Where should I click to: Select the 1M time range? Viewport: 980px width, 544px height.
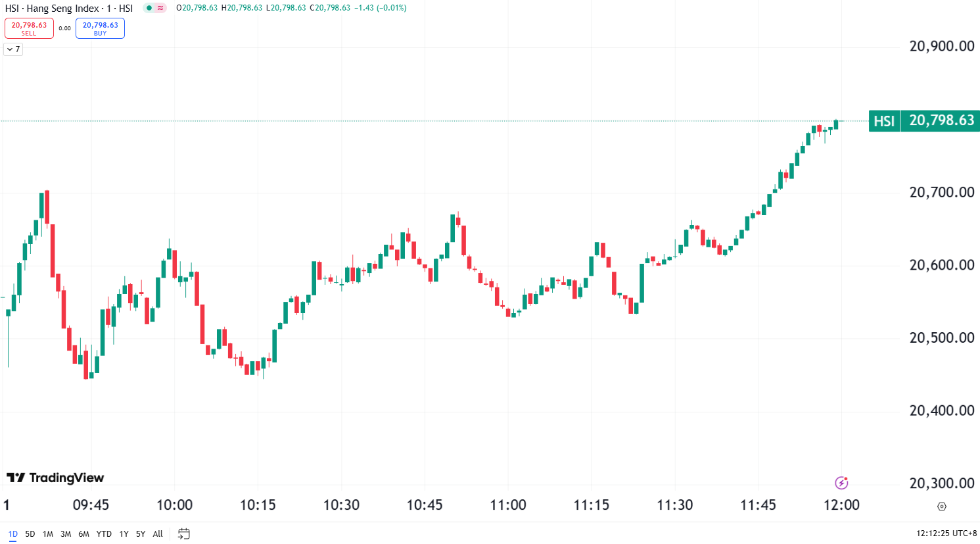point(48,533)
